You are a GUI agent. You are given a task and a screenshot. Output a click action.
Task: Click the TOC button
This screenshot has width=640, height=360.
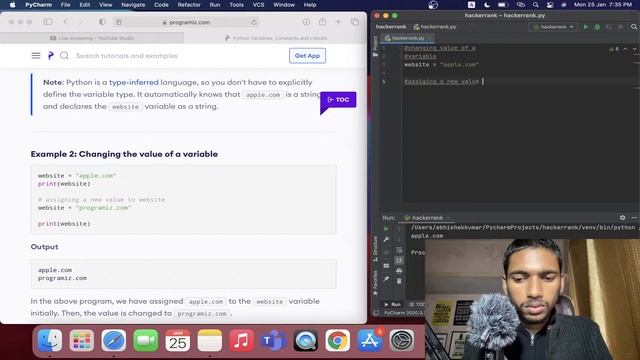tap(338, 100)
